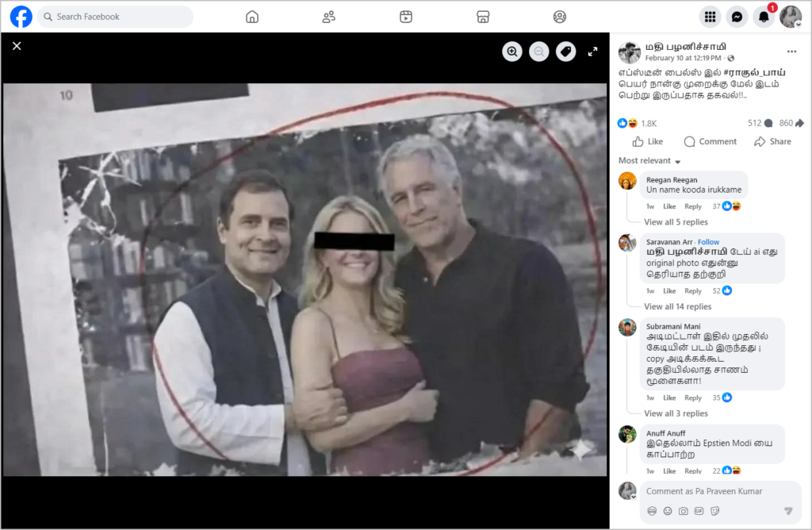Viewport: 812px width, 530px height.
Task: Expand the Most relevant comment filter
Action: click(649, 161)
